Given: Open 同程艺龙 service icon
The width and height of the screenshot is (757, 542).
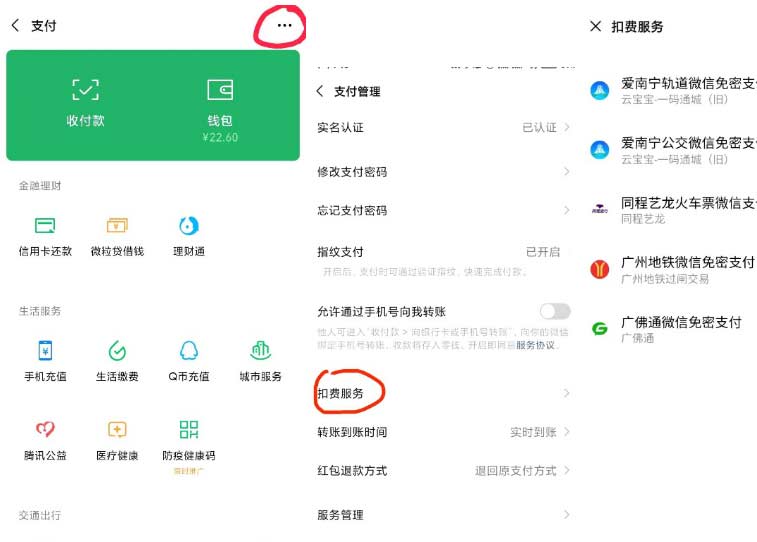Looking at the screenshot, I should pyautogui.click(x=600, y=209).
